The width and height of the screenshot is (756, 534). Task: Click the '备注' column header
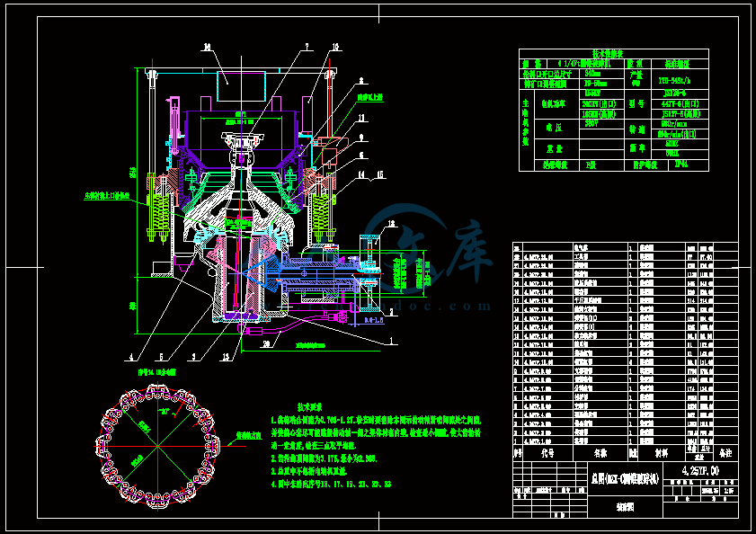[725, 453]
